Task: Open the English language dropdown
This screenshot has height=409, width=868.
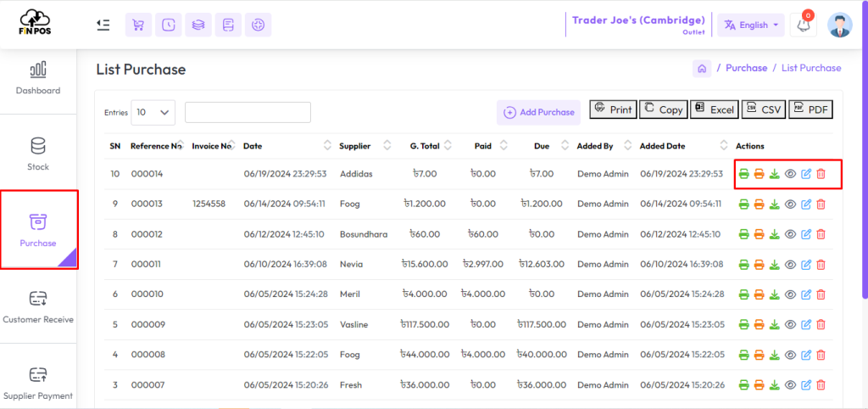Action: (x=751, y=25)
